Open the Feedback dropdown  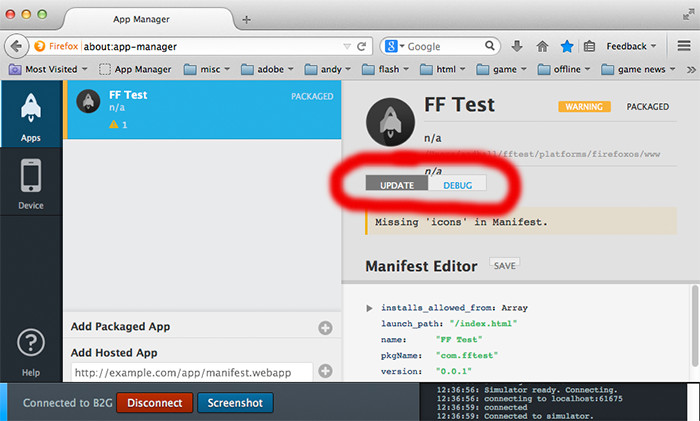[x=631, y=46]
